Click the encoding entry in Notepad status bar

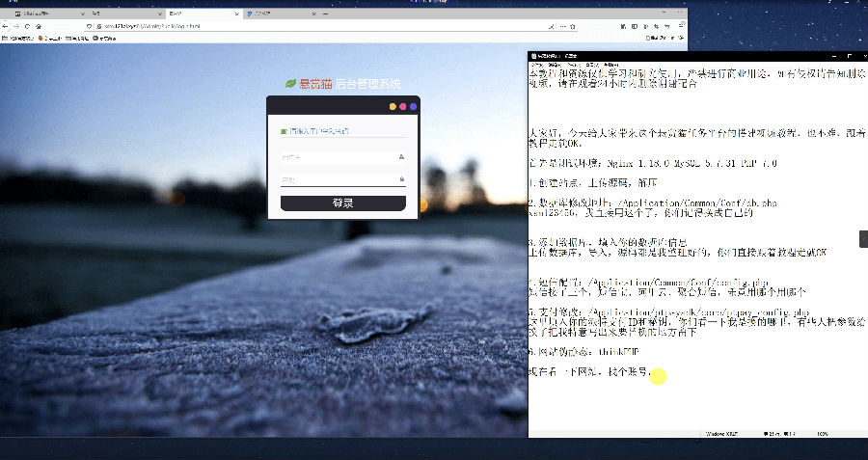pyautogui.click(x=723, y=434)
